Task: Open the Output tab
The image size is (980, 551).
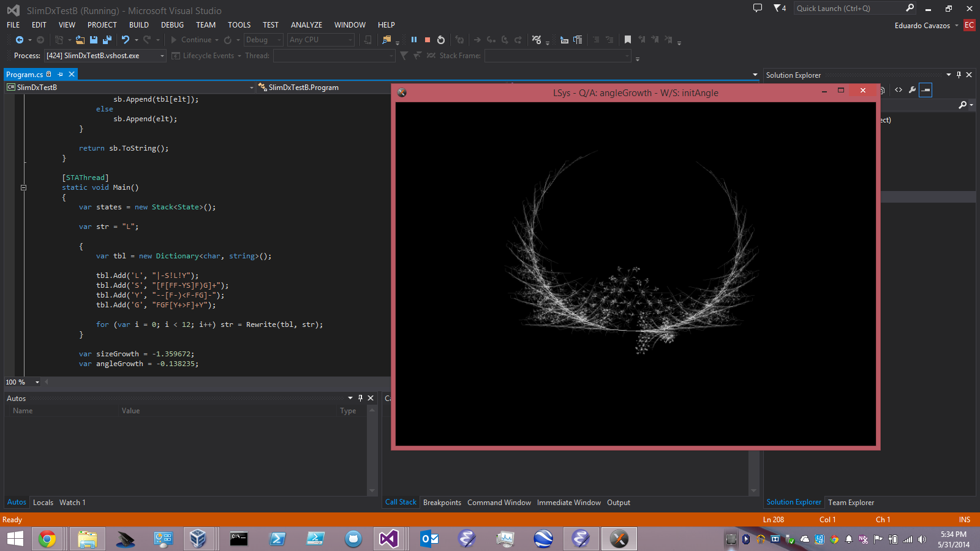Action: tap(619, 503)
